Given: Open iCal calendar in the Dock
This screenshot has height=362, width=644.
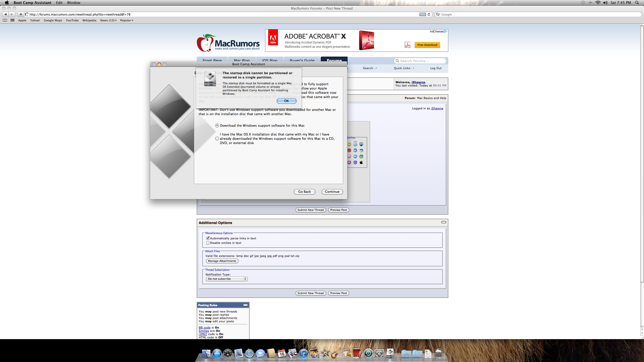Looking at the screenshot, I should [x=282, y=353].
